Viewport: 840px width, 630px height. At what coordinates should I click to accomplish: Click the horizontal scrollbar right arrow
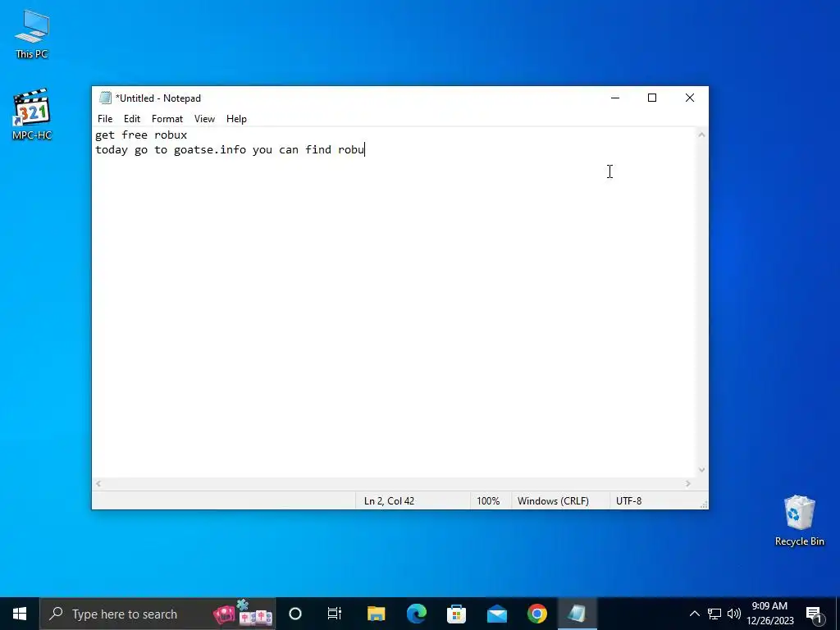pos(688,484)
